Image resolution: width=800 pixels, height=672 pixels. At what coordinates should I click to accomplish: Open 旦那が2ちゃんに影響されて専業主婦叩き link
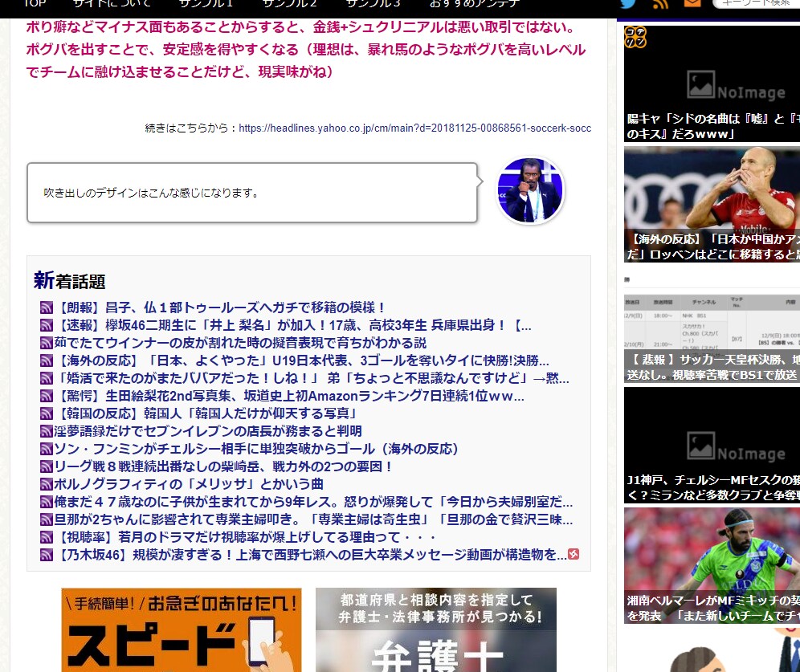314,519
